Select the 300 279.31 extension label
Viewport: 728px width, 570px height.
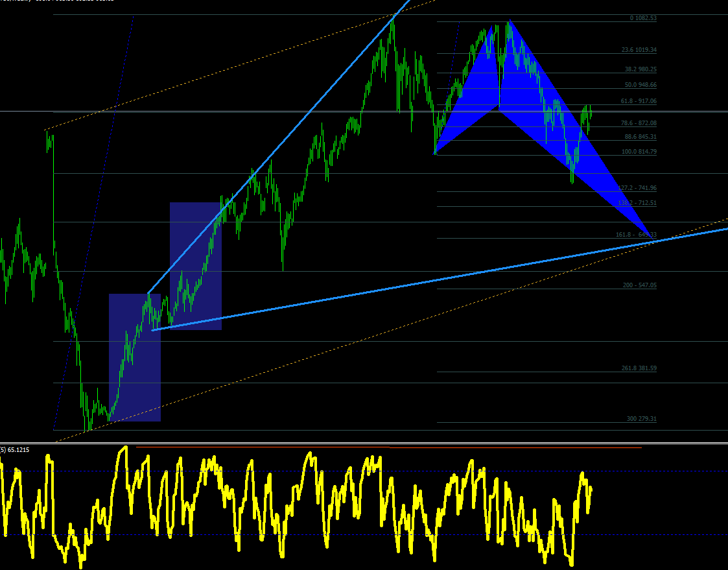[x=641, y=418]
